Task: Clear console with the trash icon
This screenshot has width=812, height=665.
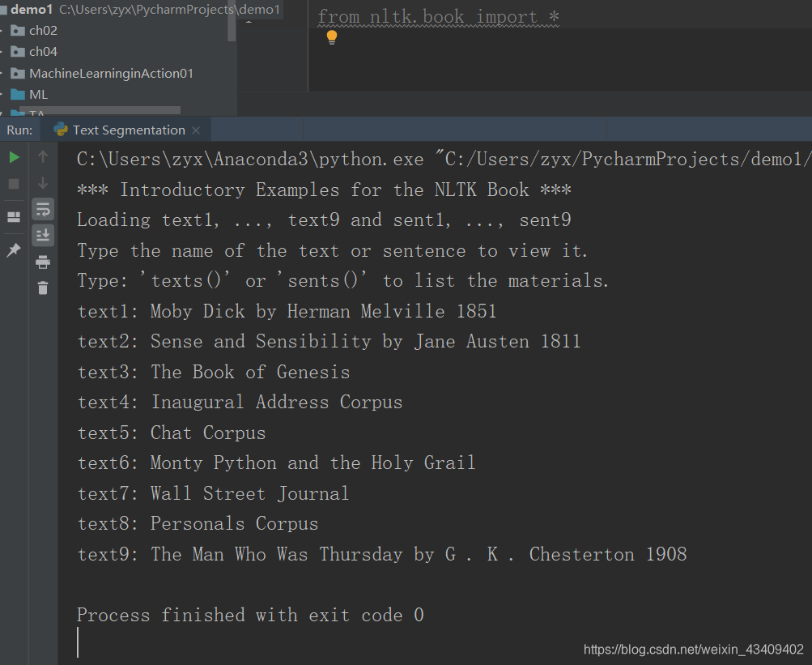Action: coord(43,288)
